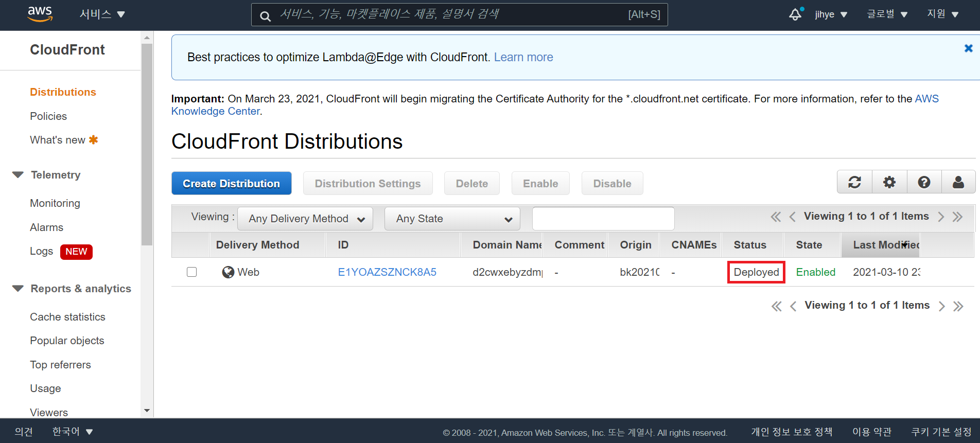Viewport: 980px width, 443px height.
Task: Open Top referrers report
Action: [60, 365]
